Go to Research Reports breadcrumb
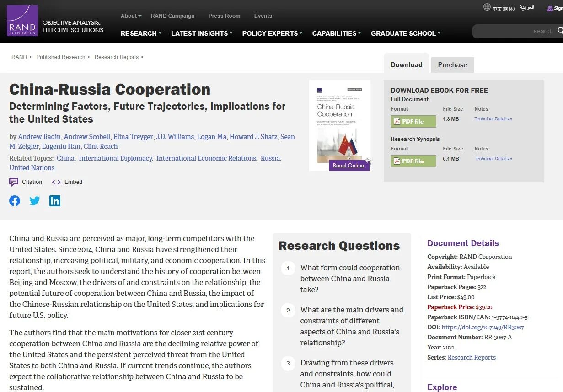Viewport: 563px width, 392px height. point(117,57)
